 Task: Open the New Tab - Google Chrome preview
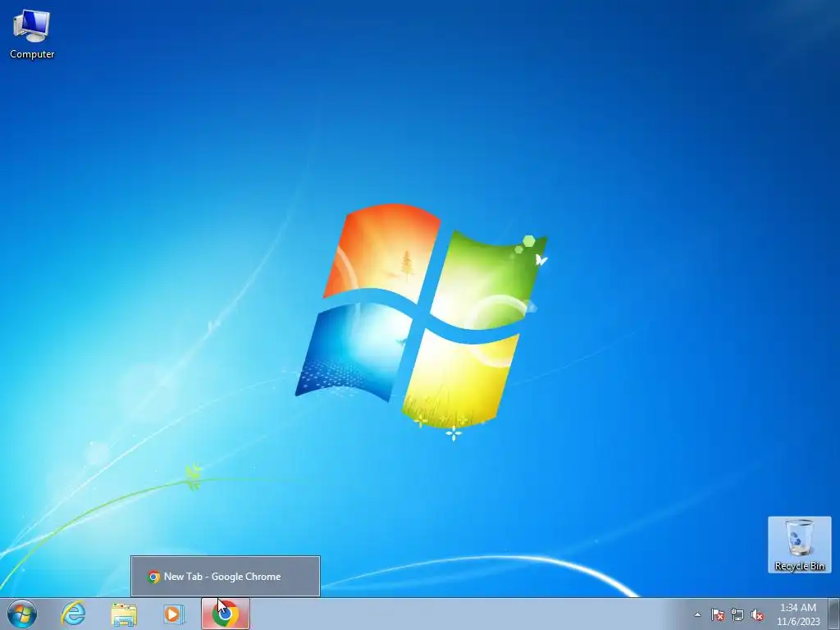[226, 577]
